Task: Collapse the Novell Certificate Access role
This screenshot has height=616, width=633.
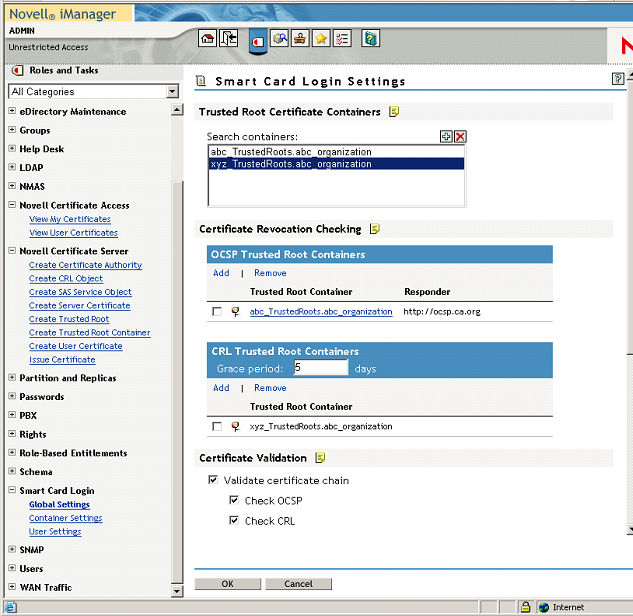Action: 13,205
